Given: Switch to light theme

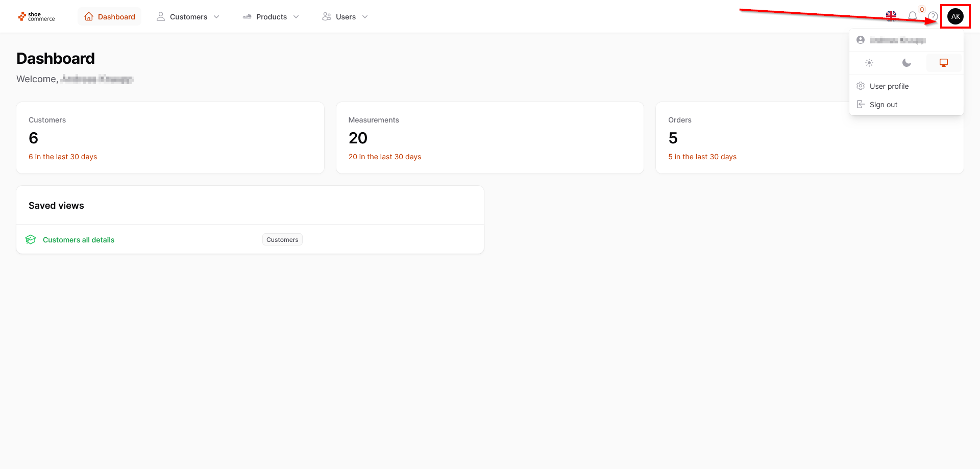Looking at the screenshot, I should click(869, 63).
